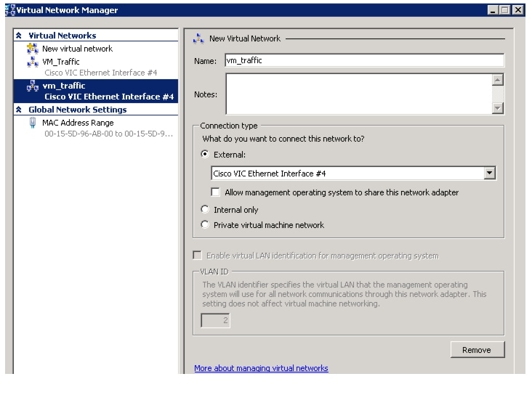The width and height of the screenshot is (532, 395).
Task: Click the VLAN ID number field
Action: (x=215, y=320)
